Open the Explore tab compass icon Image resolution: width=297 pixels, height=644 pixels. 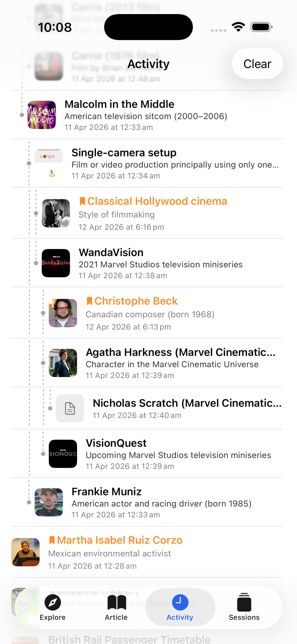(x=53, y=603)
